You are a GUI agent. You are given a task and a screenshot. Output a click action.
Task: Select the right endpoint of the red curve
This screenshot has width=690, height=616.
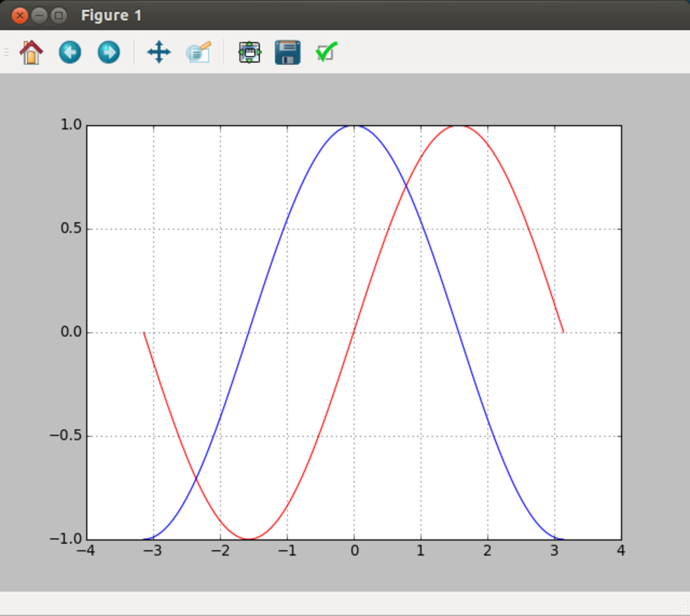click(563, 332)
